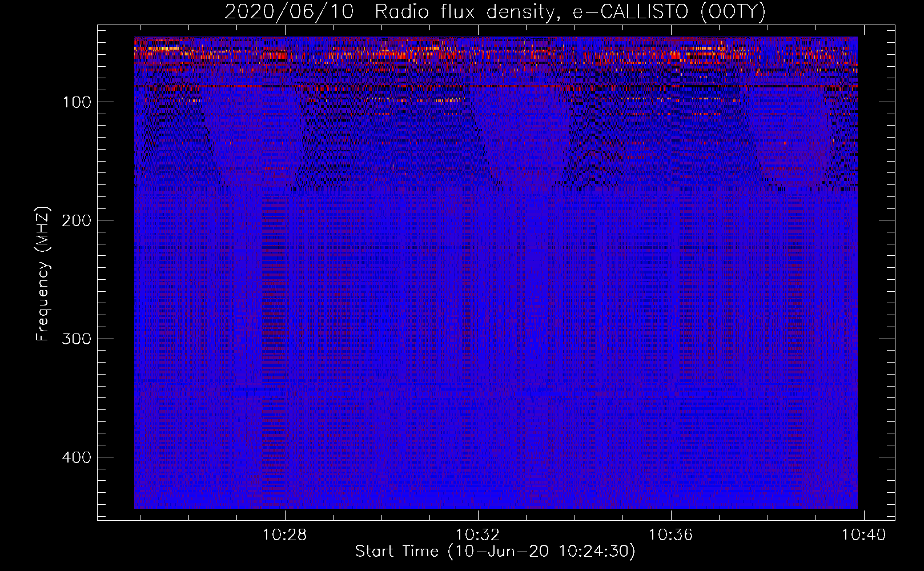This screenshot has width=924, height=571.
Task: Click the '10:40' time tick label
Action: pyautogui.click(x=864, y=534)
